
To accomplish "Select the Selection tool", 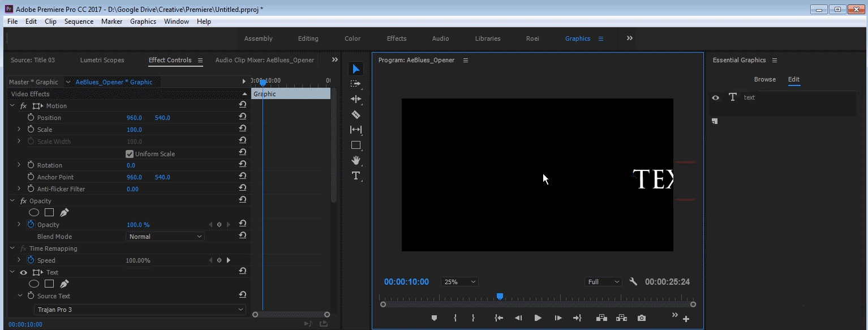I will click(x=356, y=68).
